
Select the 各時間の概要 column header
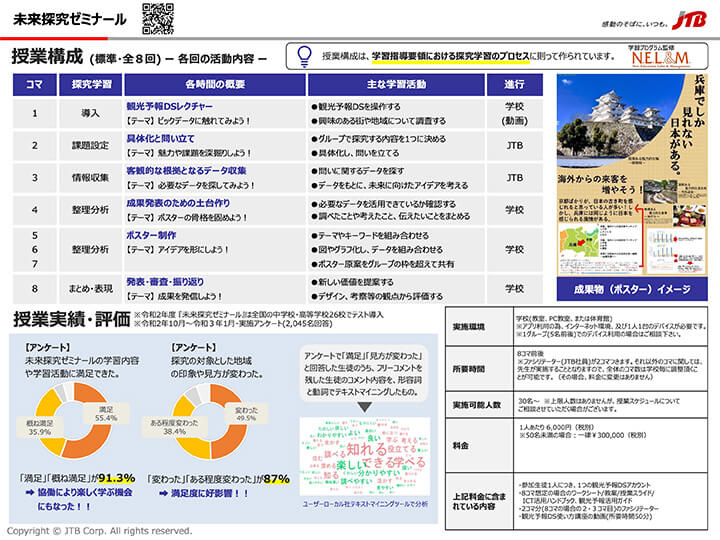pyautogui.click(x=215, y=84)
